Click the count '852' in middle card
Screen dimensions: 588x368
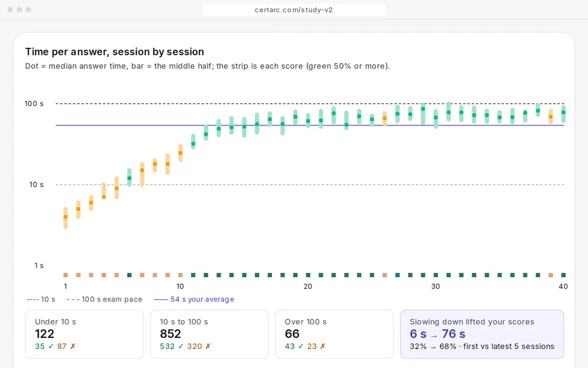(170, 334)
